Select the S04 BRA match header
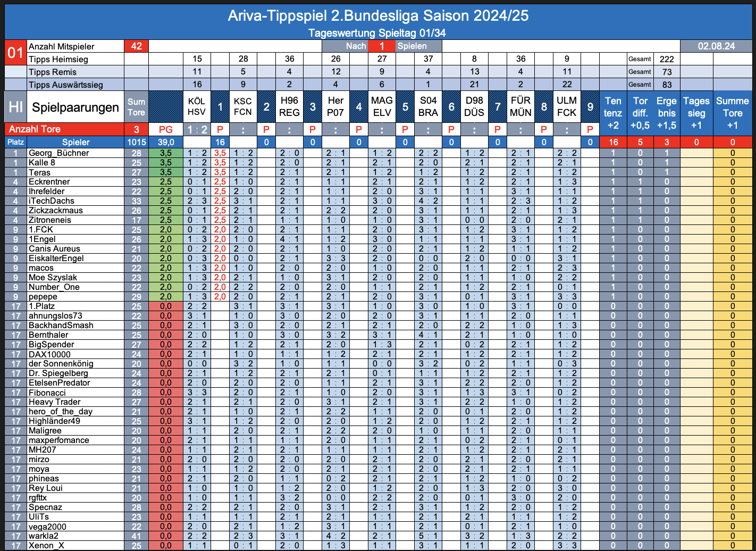 click(x=428, y=107)
